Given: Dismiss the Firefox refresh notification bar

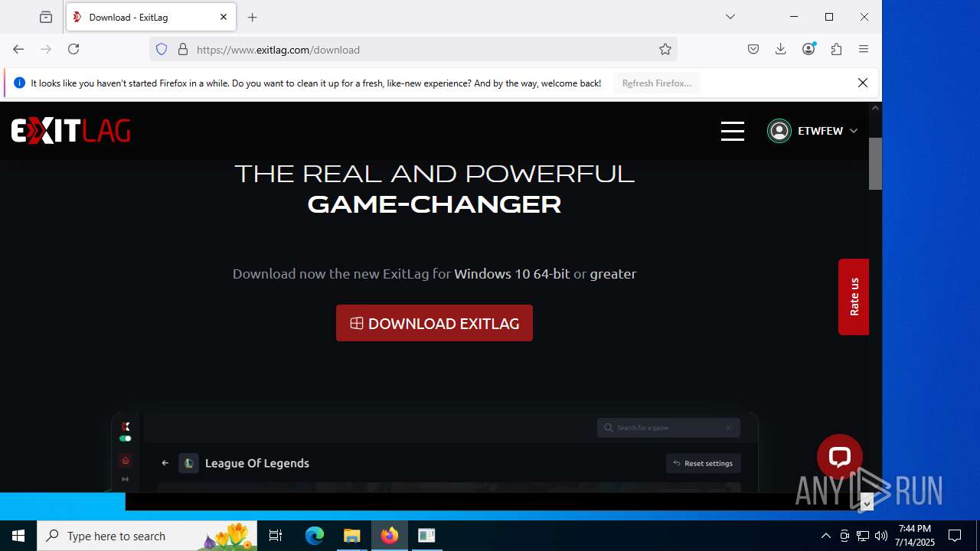Looking at the screenshot, I should (863, 83).
